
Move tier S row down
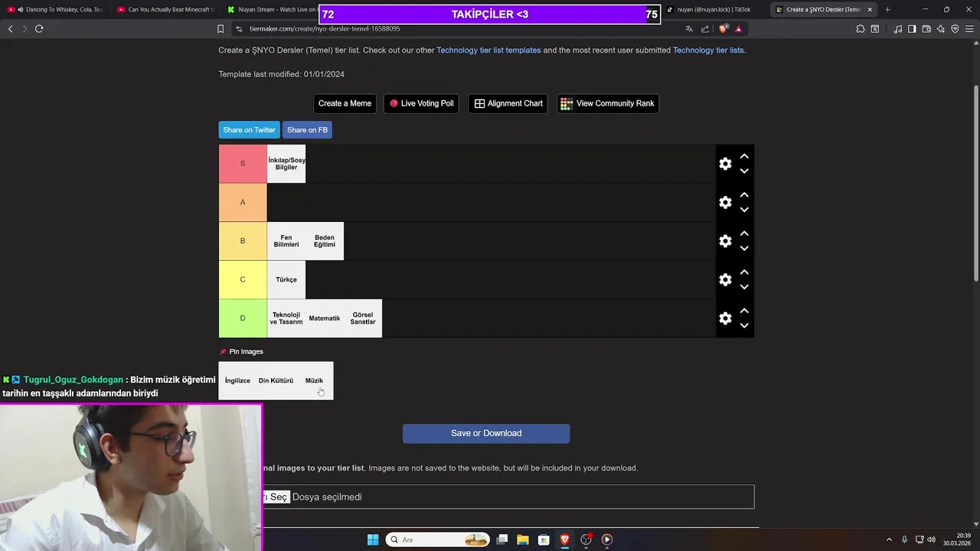(x=744, y=171)
